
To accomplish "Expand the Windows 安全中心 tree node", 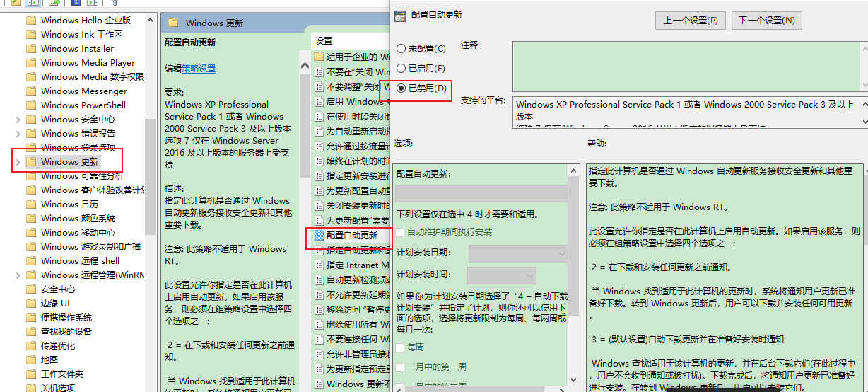I will [18, 120].
